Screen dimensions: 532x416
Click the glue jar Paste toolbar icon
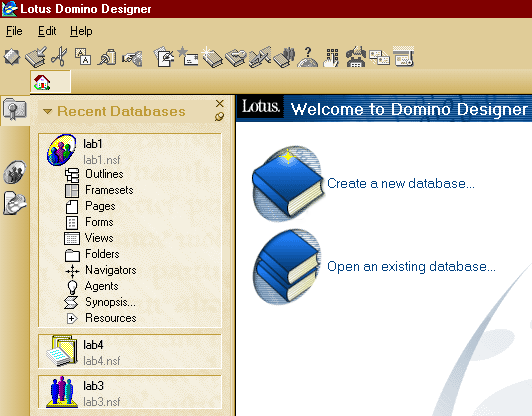107,57
